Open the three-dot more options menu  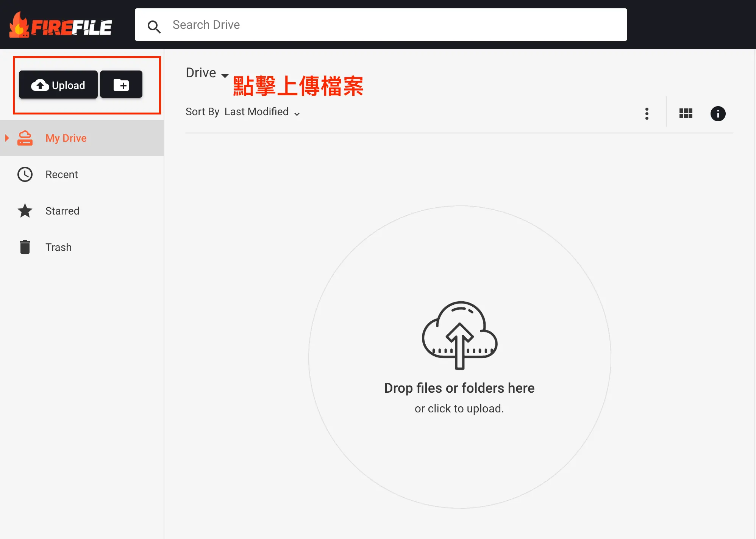(x=647, y=114)
